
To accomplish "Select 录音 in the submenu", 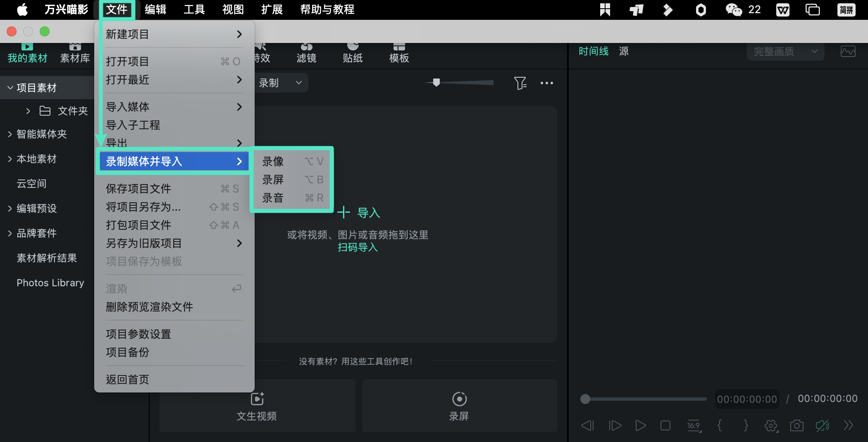I will tap(292, 198).
